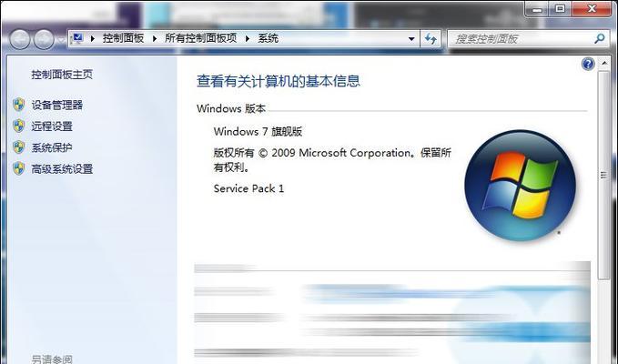Close the System window
This screenshot has height=364, width=618.
coord(592,9)
